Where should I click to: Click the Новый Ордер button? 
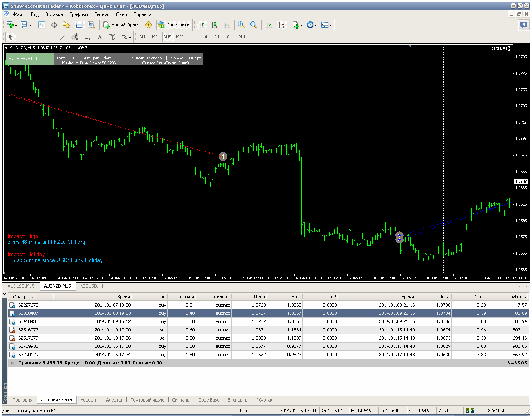(x=122, y=25)
